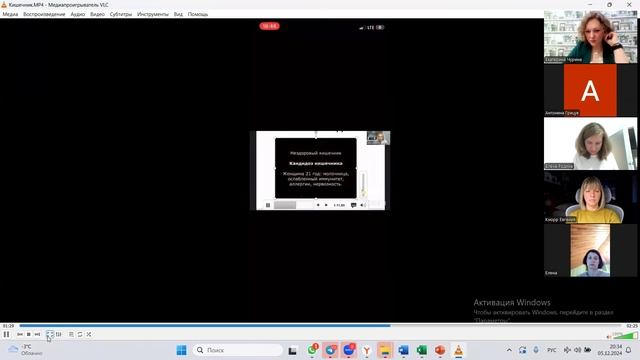This screenshot has width=640, height=360.
Task: Open the clock and calendar flyout
Action: coord(610,350)
